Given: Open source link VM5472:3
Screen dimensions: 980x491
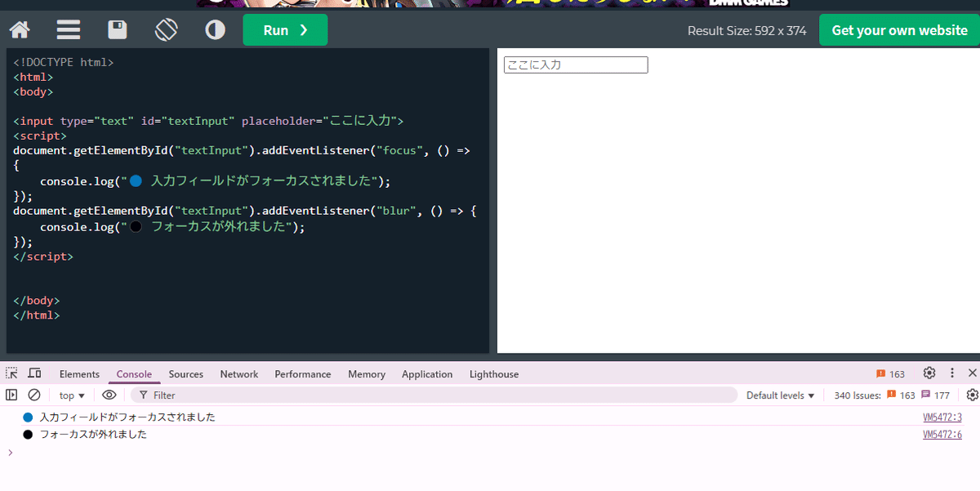Looking at the screenshot, I should click(x=942, y=417).
